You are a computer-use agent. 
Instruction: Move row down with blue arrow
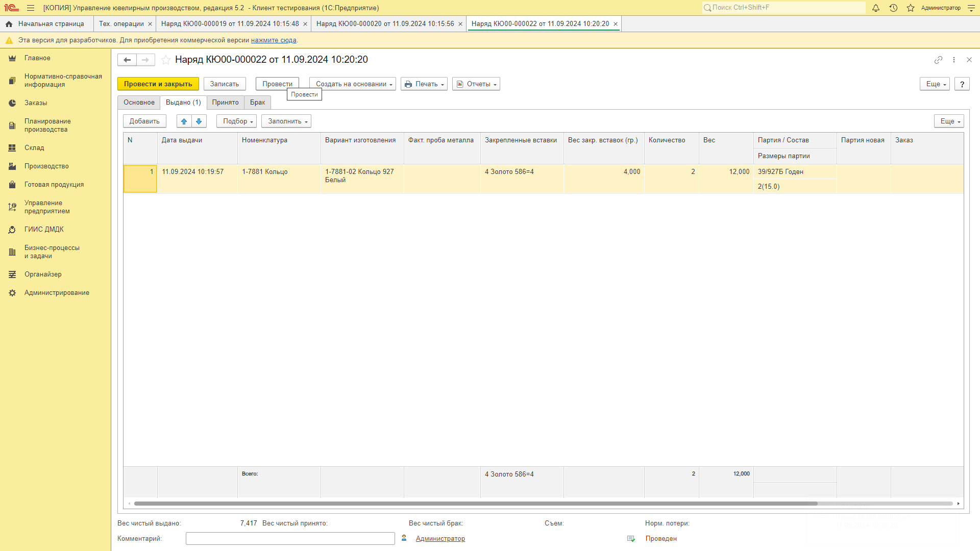point(199,121)
